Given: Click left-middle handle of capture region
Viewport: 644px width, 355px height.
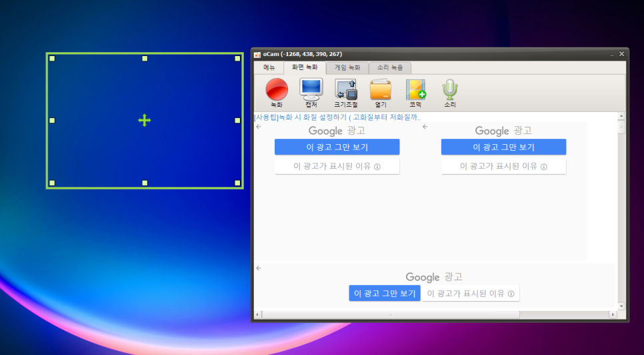Looking at the screenshot, I should pos(52,120).
